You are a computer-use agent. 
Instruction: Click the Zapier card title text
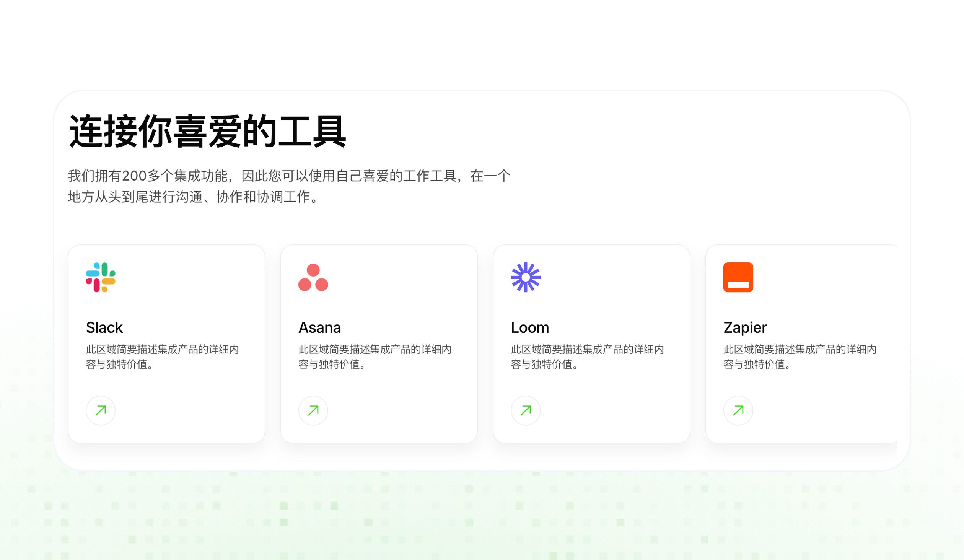[x=744, y=327]
